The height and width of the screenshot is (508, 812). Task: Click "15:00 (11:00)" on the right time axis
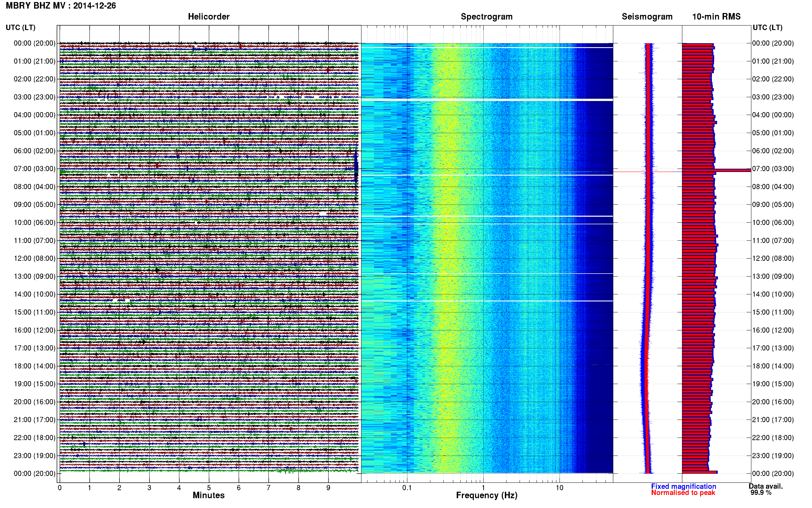pyautogui.click(x=773, y=312)
